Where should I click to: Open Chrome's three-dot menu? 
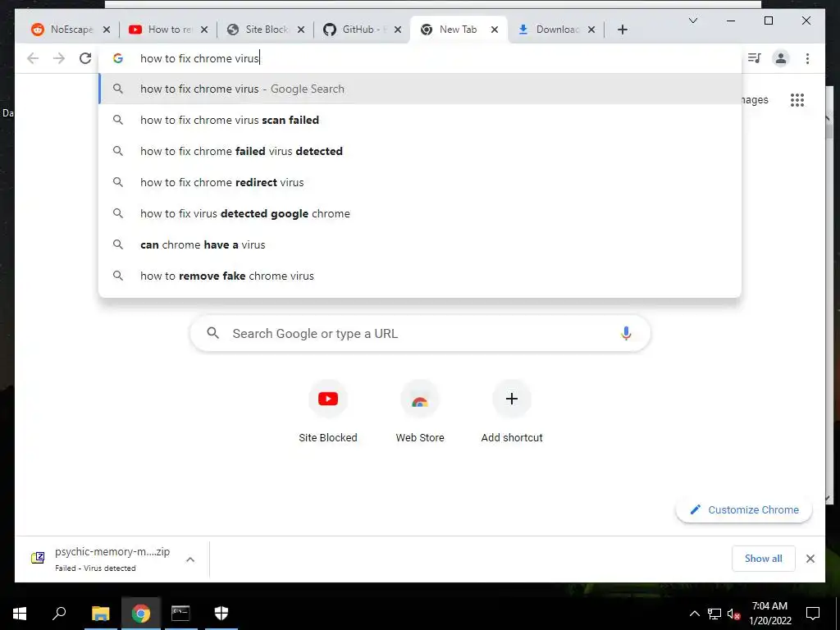[x=807, y=58]
